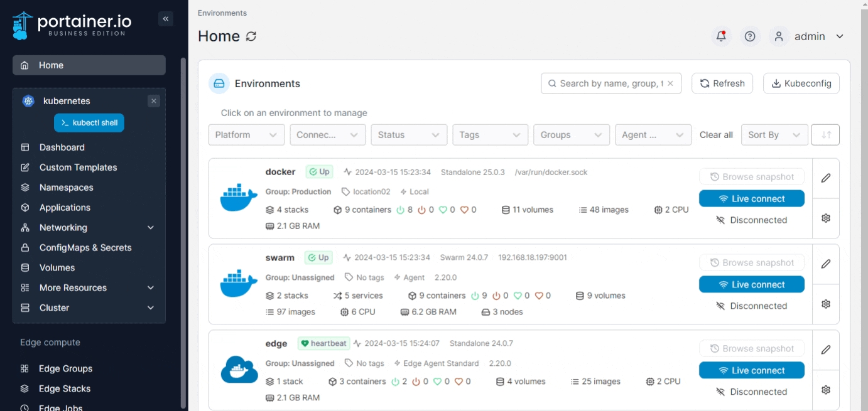Go to ConfigMaps & Secrets
This screenshot has width=868, height=411.
(x=85, y=248)
